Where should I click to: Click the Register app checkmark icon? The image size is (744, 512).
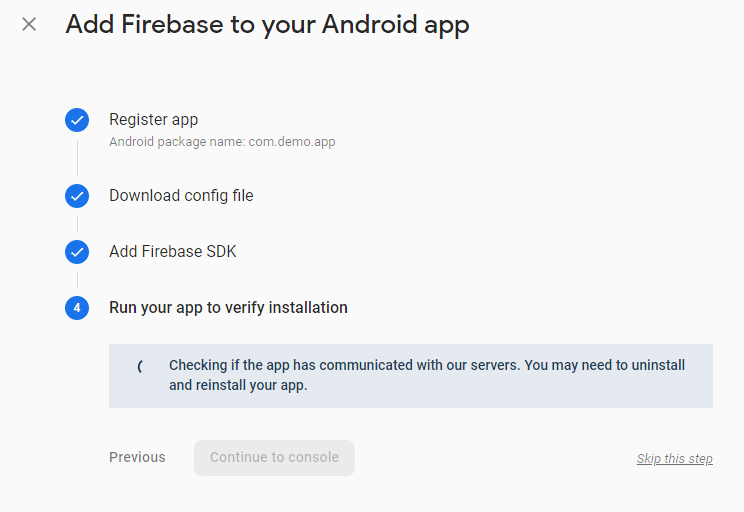(x=77, y=120)
